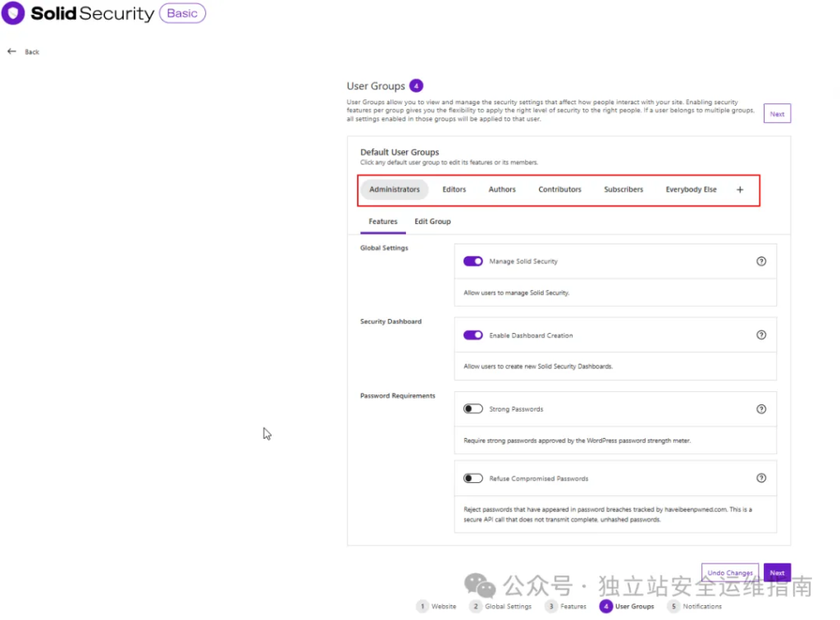This screenshot has width=840, height=620.
Task: Click the Security Dashboard section label
Action: [x=390, y=321]
